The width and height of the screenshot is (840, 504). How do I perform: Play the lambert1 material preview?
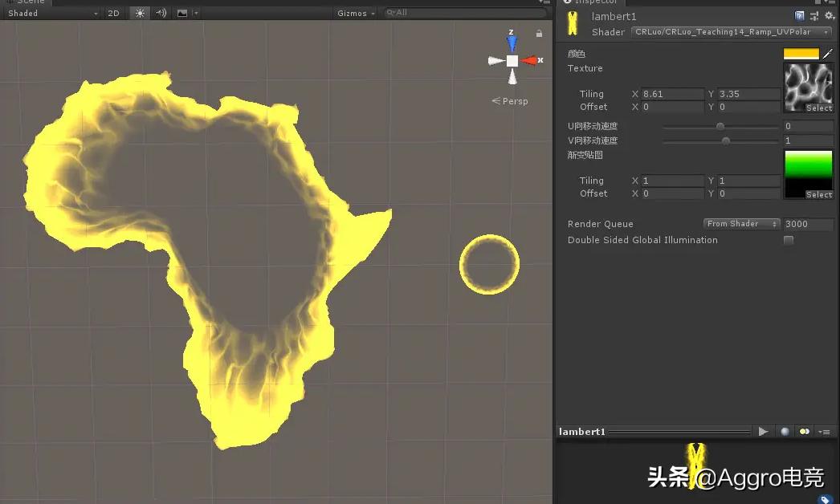pyautogui.click(x=764, y=432)
